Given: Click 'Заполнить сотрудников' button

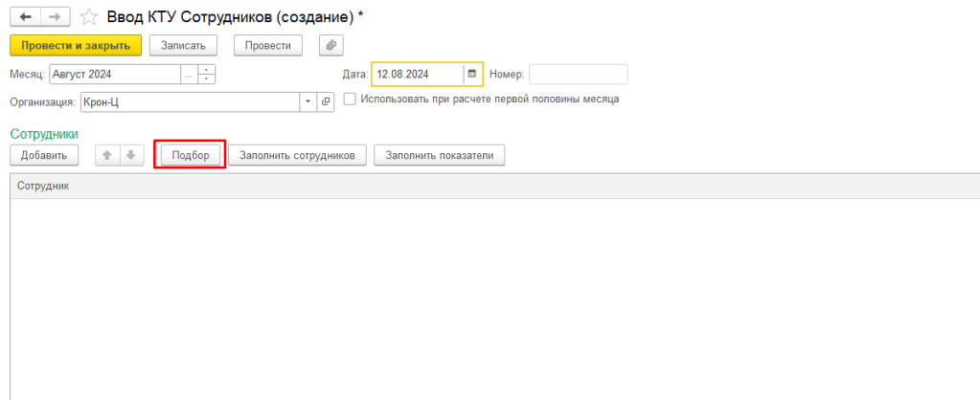Looking at the screenshot, I should click(298, 155).
